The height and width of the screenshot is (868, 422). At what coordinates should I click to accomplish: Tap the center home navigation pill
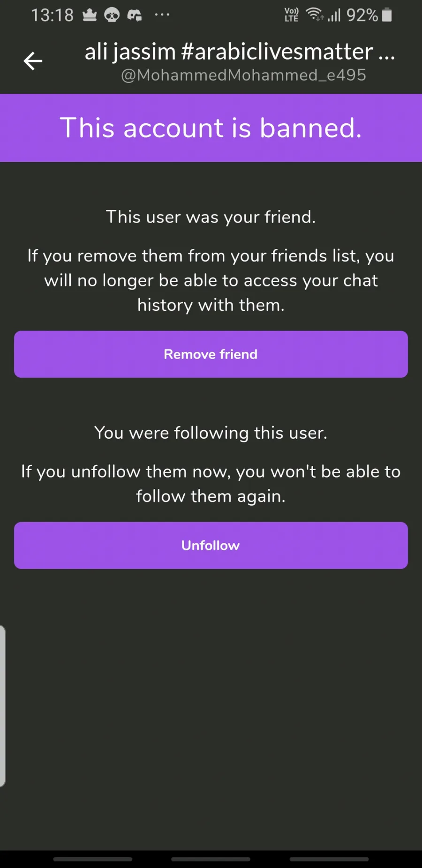click(211, 859)
